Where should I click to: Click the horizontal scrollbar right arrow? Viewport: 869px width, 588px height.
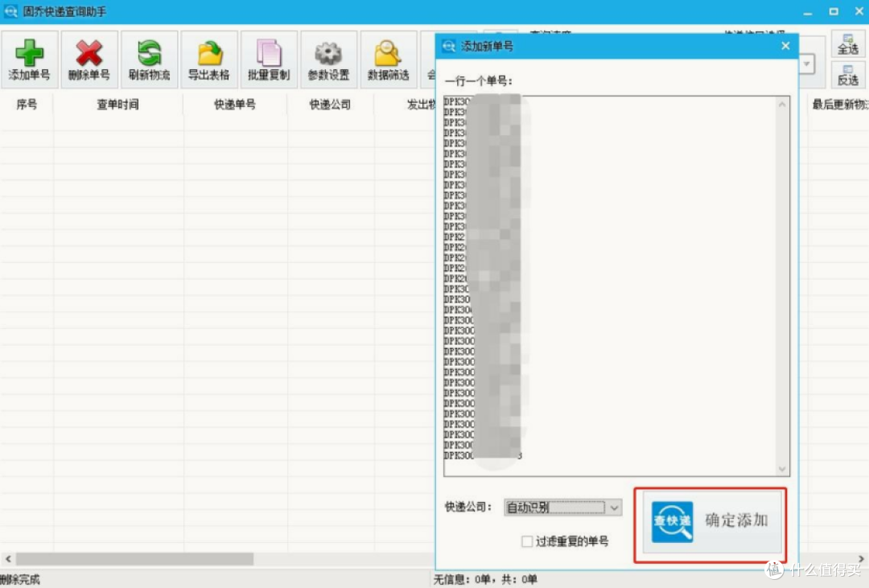pyautogui.click(x=861, y=558)
